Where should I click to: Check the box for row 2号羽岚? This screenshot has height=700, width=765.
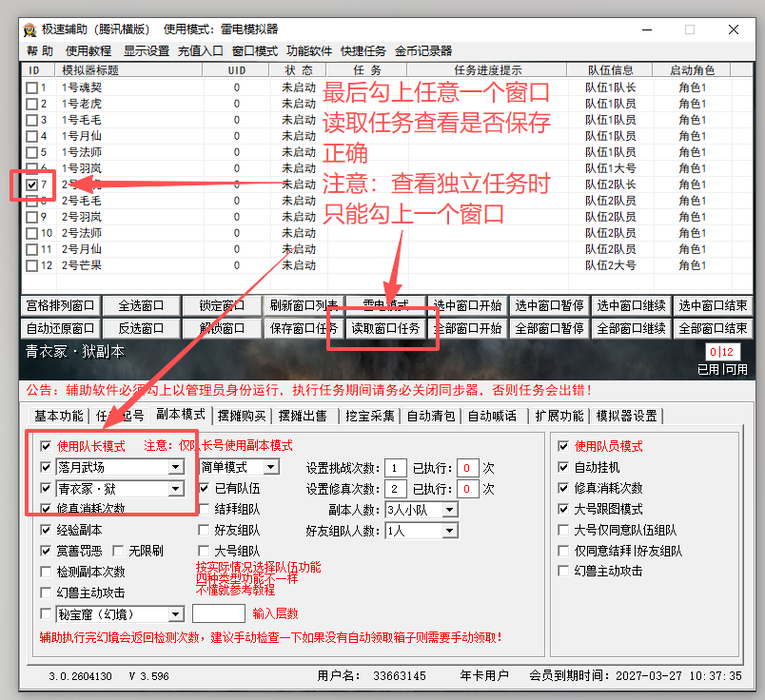[32, 217]
